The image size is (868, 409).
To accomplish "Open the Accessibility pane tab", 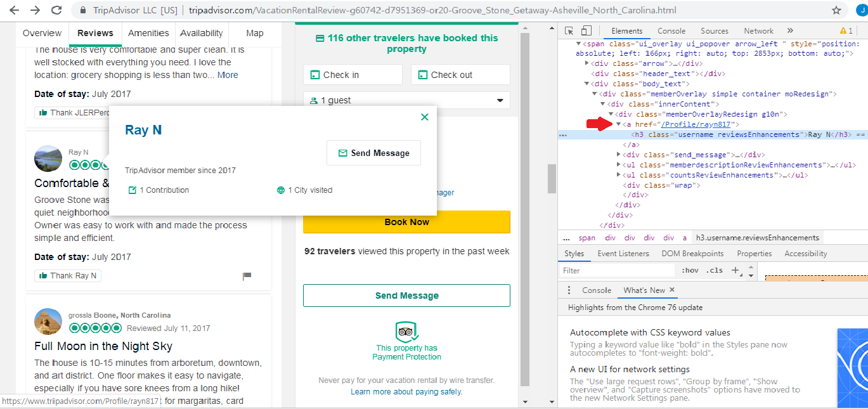I will [805, 254].
